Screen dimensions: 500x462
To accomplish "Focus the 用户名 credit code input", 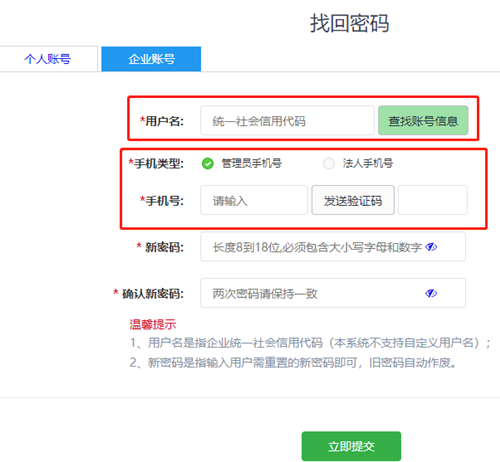I will point(287,121).
